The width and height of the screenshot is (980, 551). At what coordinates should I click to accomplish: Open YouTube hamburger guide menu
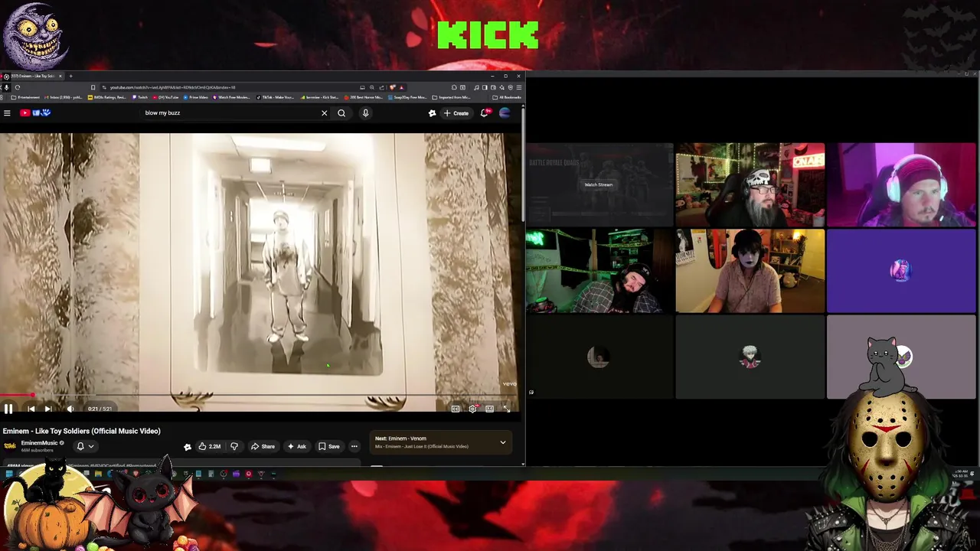click(7, 113)
